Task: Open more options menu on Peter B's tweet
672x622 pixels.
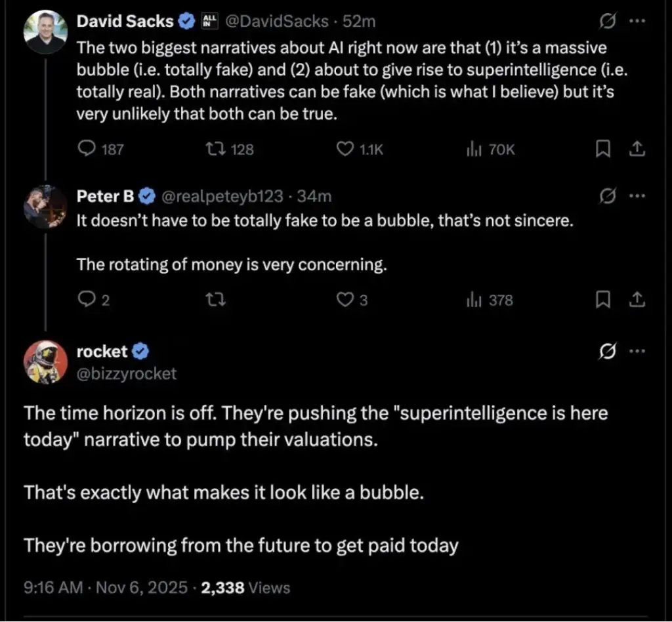Action: 637,196
